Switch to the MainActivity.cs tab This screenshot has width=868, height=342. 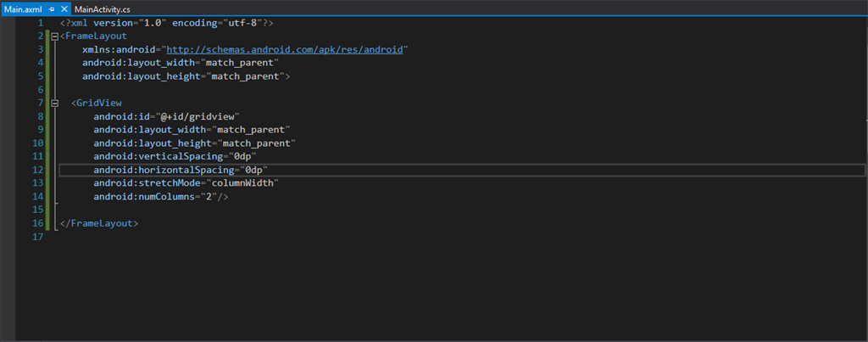tap(103, 8)
